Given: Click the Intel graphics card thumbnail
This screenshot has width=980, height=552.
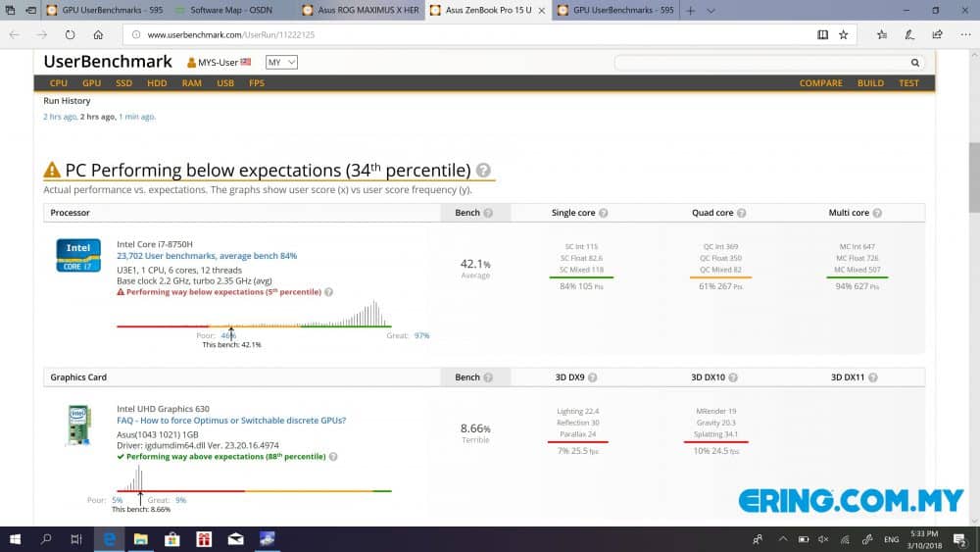Looking at the screenshot, I should (78, 426).
